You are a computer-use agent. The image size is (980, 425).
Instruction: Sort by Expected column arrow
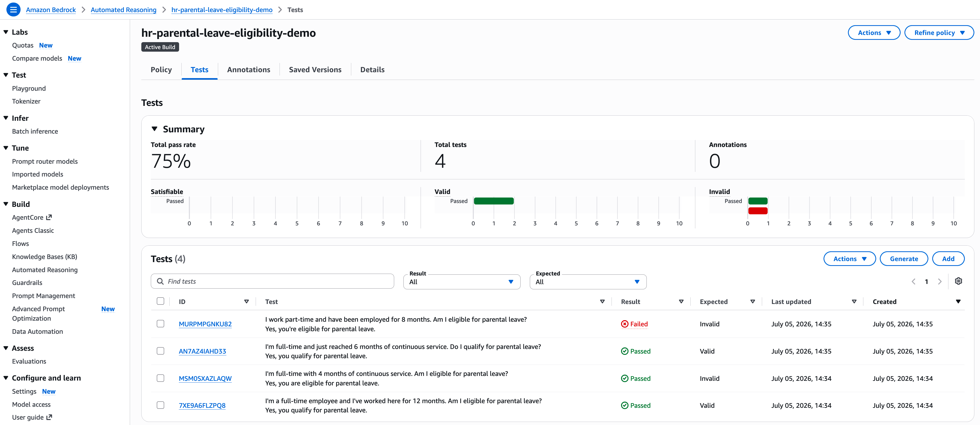[x=753, y=302]
